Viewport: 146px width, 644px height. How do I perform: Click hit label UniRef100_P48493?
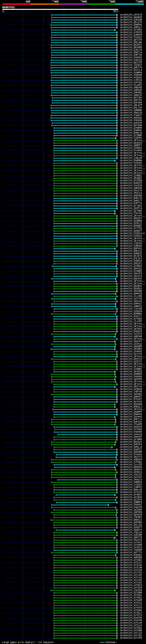pos(131,58)
